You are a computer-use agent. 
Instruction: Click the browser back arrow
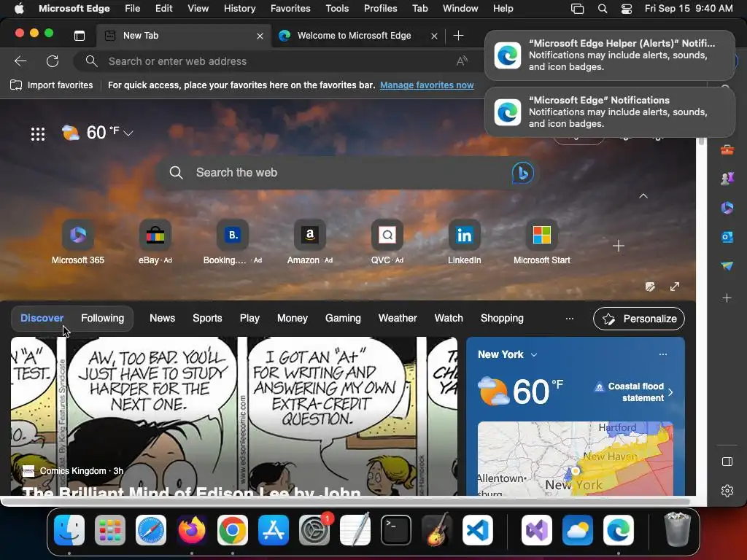tap(20, 61)
